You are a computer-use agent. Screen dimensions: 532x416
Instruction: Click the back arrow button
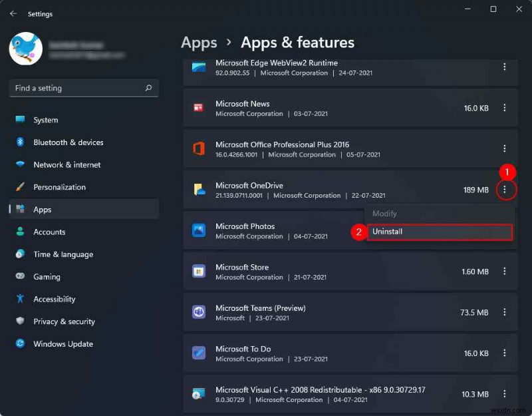(13, 13)
